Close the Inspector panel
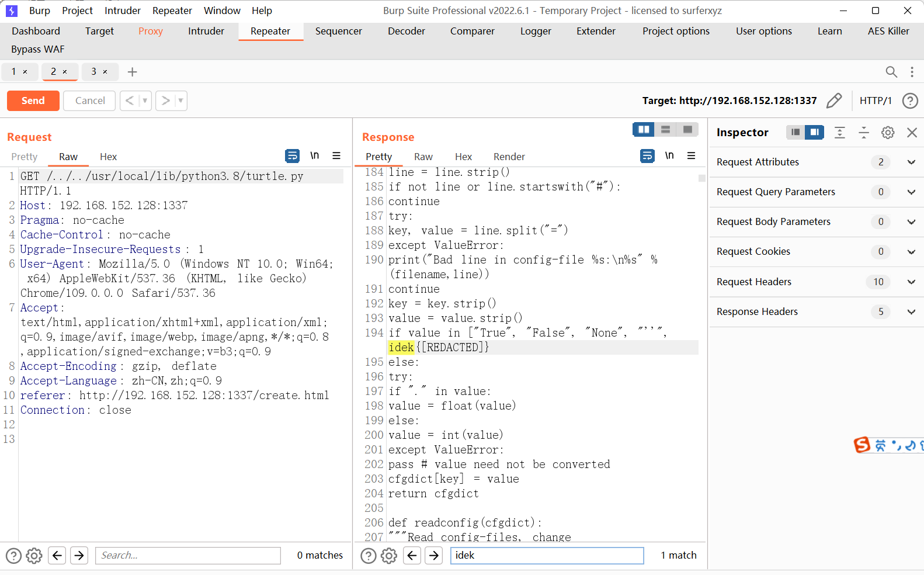 coord(912,133)
